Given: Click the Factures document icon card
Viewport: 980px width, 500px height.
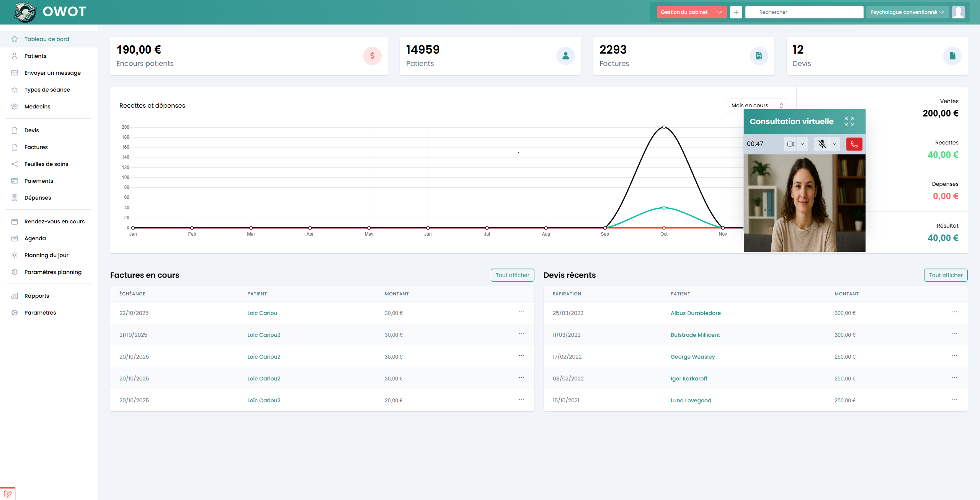Looking at the screenshot, I should click(759, 56).
